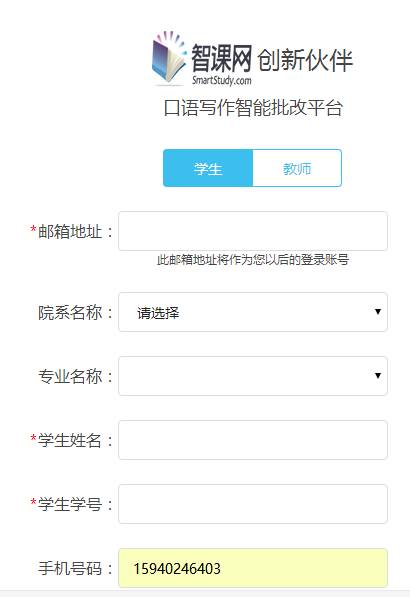Click the arrow on the 院系名称 dropdown
Image resolution: width=410 pixels, height=597 pixels.
click(x=378, y=312)
